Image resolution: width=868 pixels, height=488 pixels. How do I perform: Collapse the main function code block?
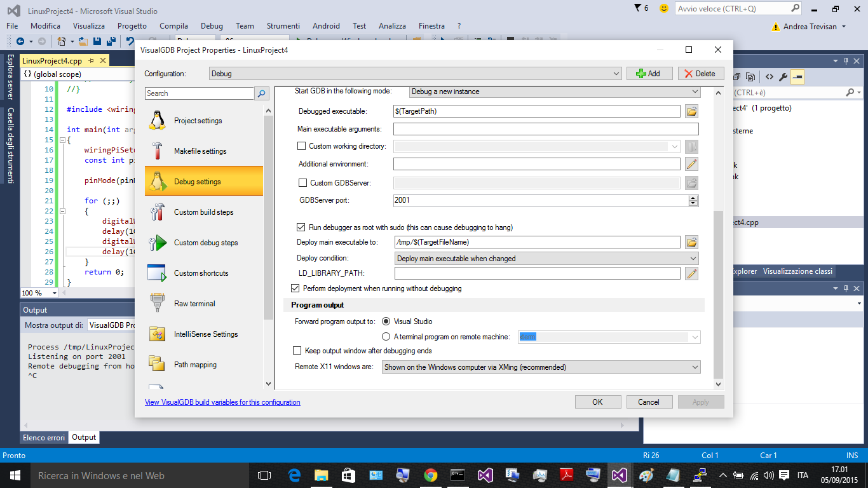(x=62, y=140)
